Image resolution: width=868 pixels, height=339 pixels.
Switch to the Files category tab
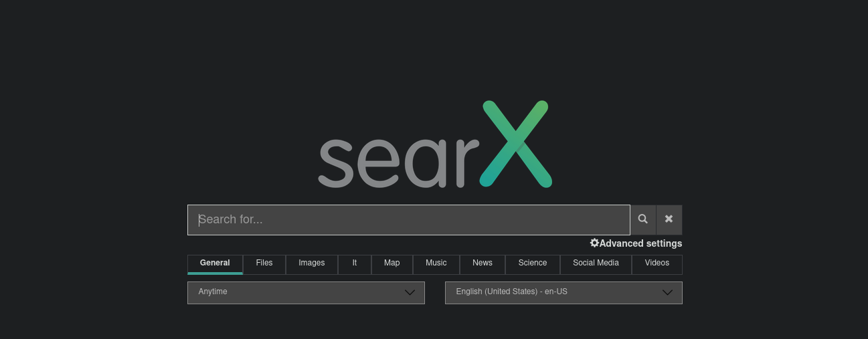(264, 264)
